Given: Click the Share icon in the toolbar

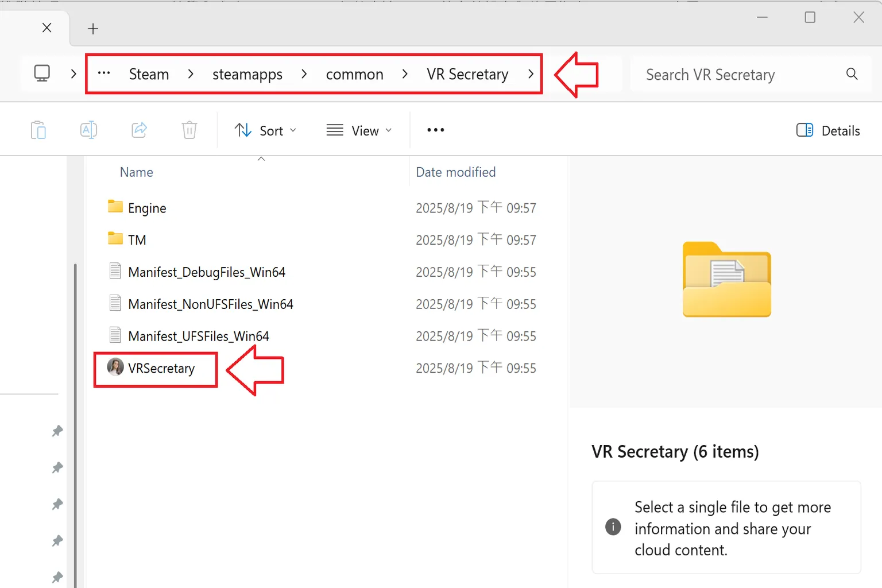Looking at the screenshot, I should (139, 130).
